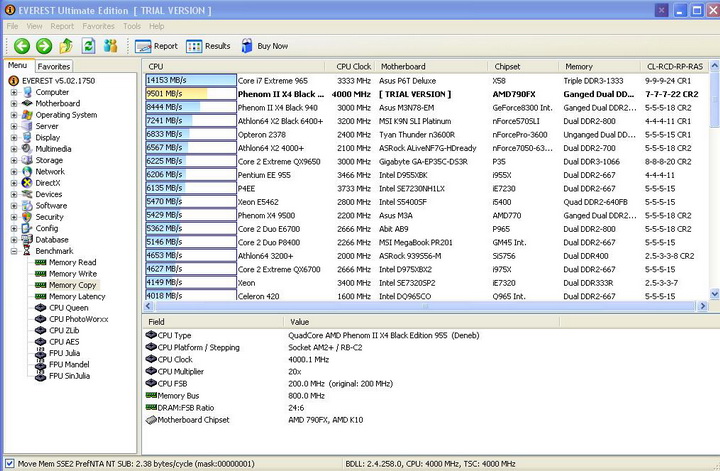Switch to the Favorites tab
The height and width of the screenshot is (471, 720).
[x=54, y=67]
